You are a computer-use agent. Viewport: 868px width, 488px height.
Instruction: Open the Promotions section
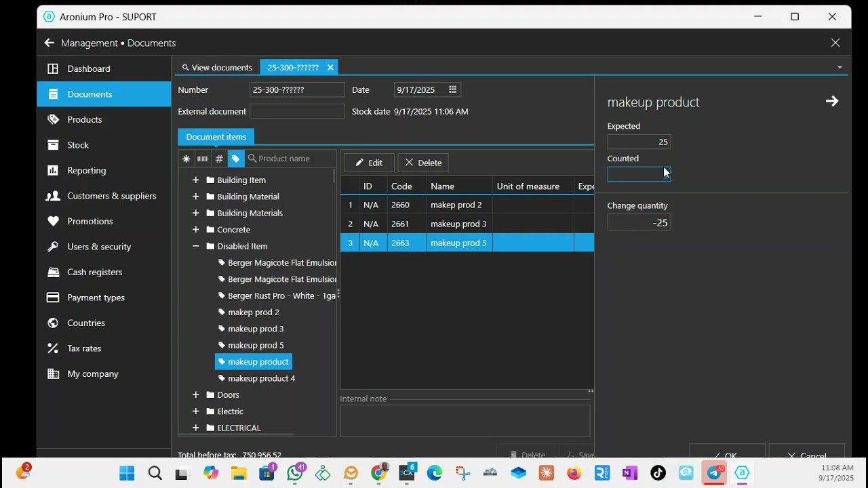point(104,221)
